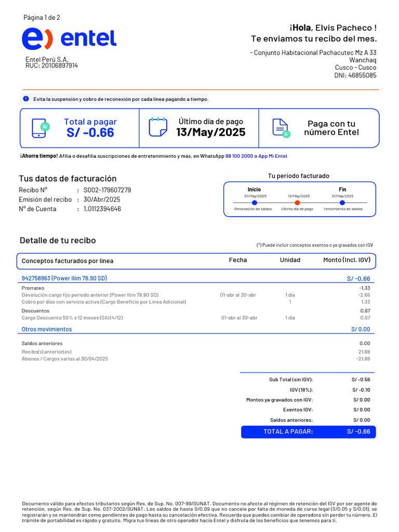The height and width of the screenshot is (532, 399).
Task: Click the Tu periodo facturado title
Action: pyautogui.click(x=299, y=176)
